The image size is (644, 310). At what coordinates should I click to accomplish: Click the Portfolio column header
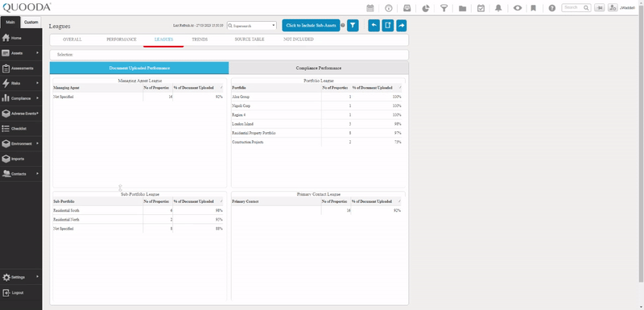[x=276, y=88]
